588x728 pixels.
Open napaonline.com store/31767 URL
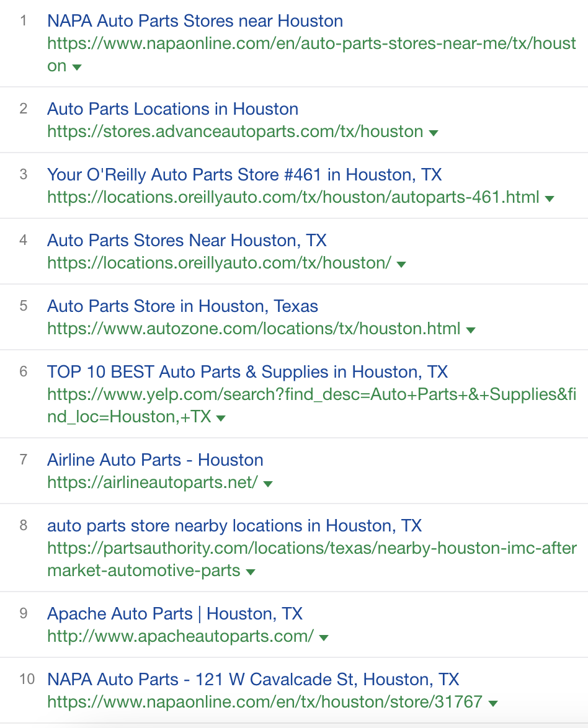coord(265,702)
